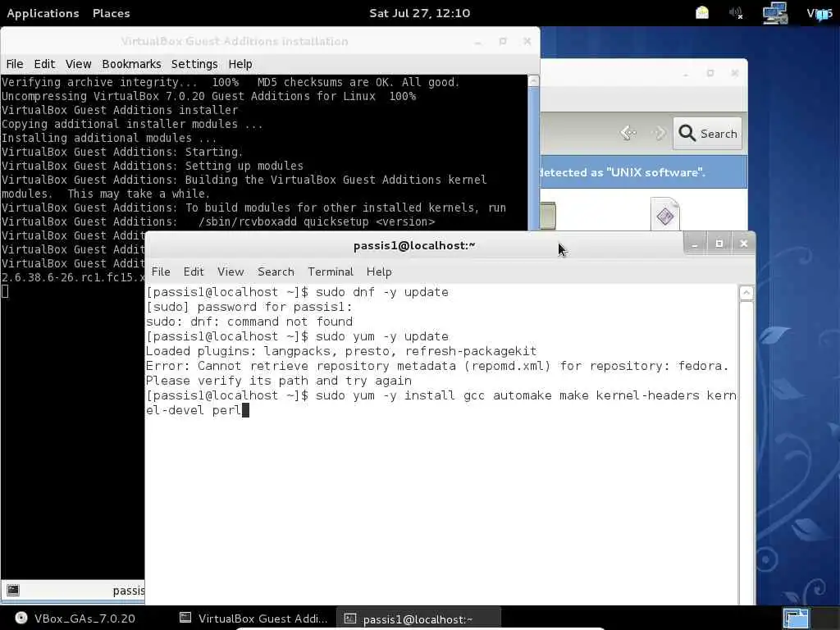Open the Applications menu in top panel
The image size is (840, 630).
43,13
